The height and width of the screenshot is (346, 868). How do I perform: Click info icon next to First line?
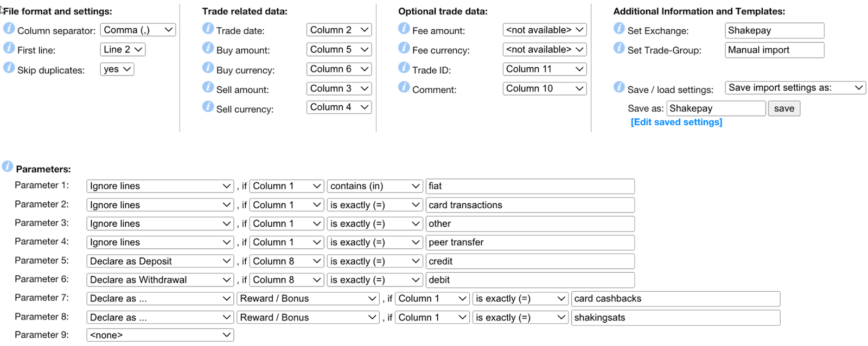click(9, 48)
